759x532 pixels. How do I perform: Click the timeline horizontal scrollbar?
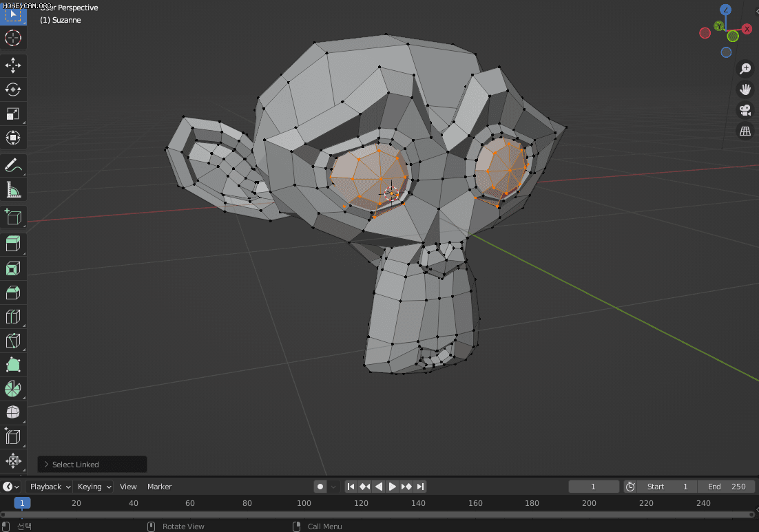click(x=378, y=515)
